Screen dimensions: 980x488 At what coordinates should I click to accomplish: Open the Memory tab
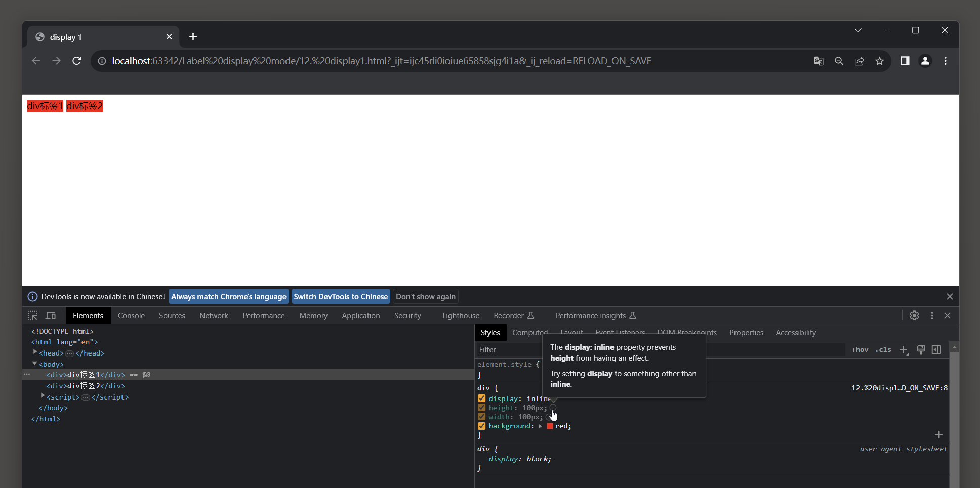click(x=313, y=316)
